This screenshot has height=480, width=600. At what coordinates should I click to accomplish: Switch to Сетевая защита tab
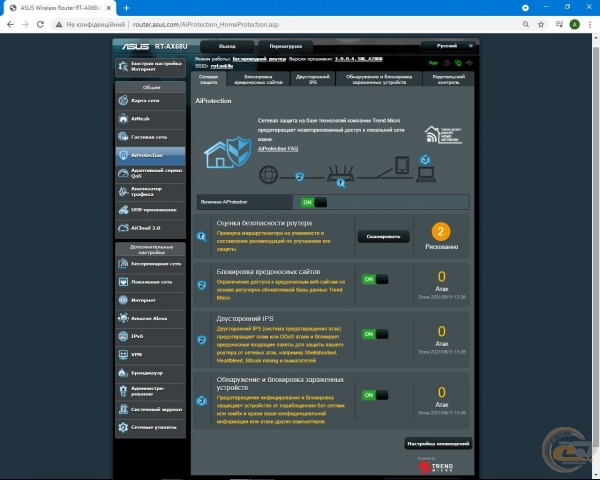click(209, 79)
